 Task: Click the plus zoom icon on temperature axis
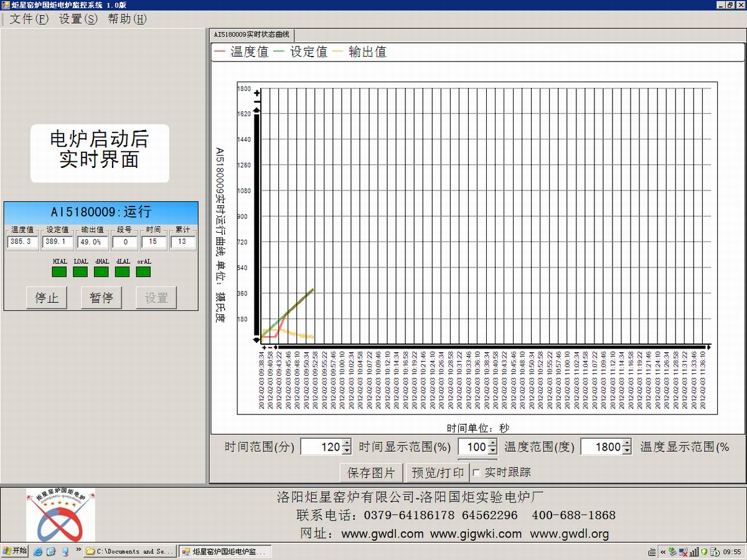256,93
